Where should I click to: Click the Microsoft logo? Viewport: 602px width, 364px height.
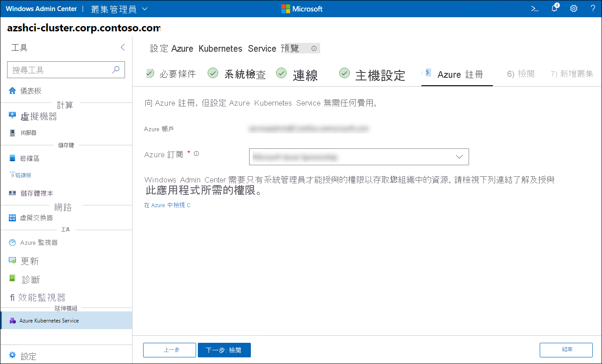[302, 8]
